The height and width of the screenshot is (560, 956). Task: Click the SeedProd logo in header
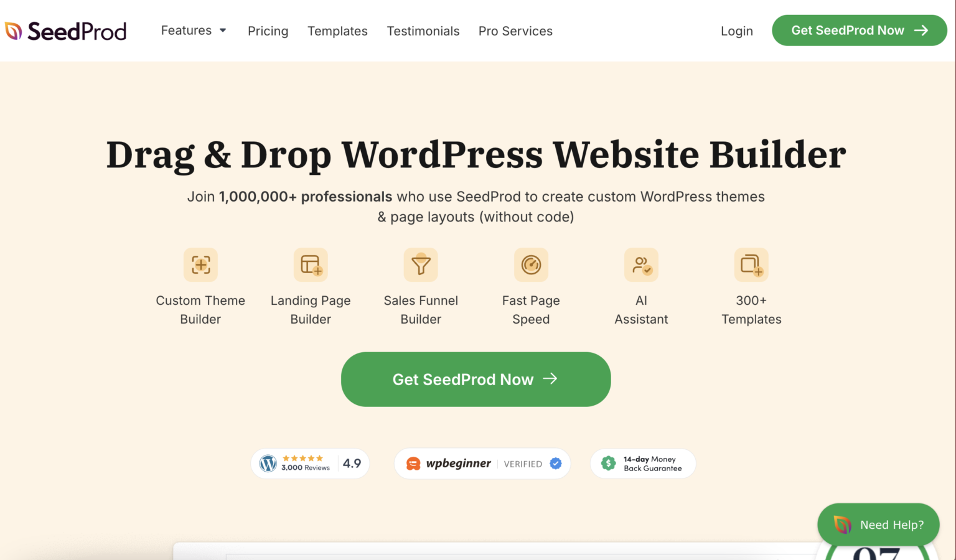click(x=65, y=31)
